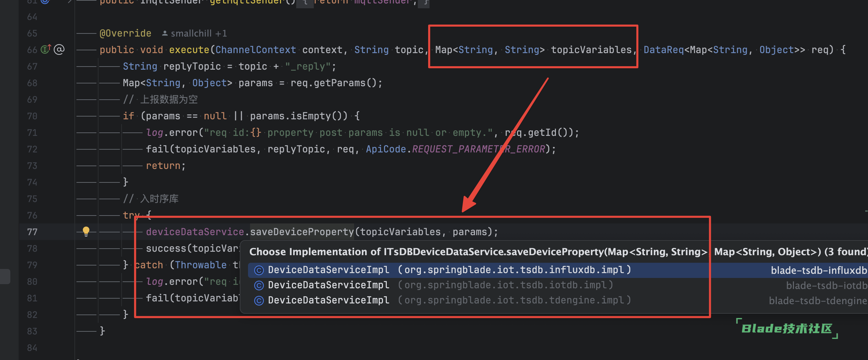Click the blade-tsdb-influxdb module label
Viewport: 868px width, 360px height.
tap(818, 270)
